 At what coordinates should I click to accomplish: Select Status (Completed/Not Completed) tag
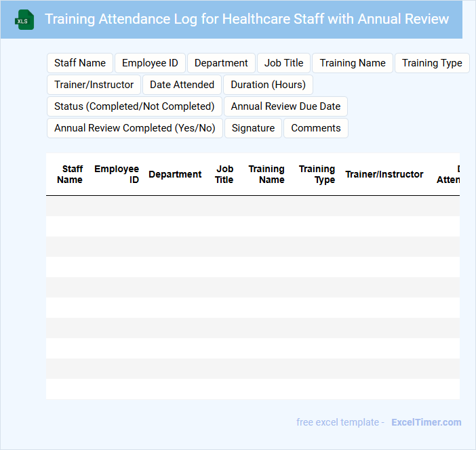click(x=134, y=106)
